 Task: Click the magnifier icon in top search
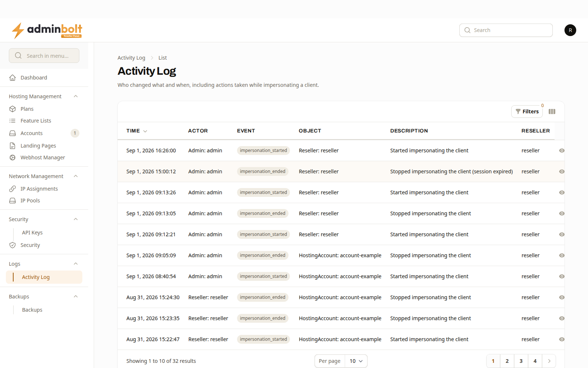coord(467,30)
